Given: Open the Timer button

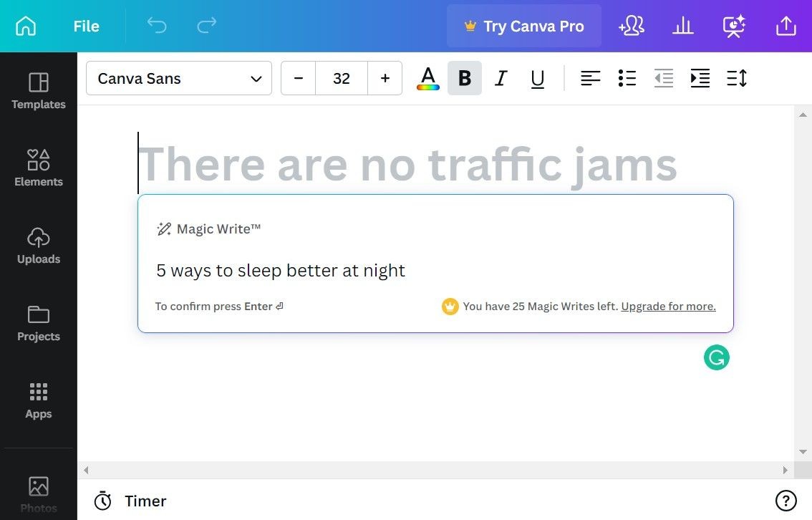Looking at the screenshot, I should pos(130,501).
